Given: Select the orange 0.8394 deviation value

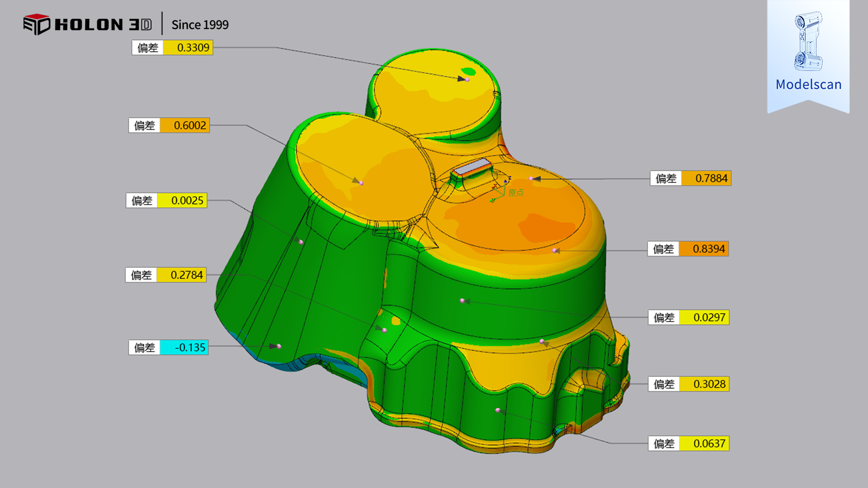Looking at the screenshot, I should pos(703,249).
